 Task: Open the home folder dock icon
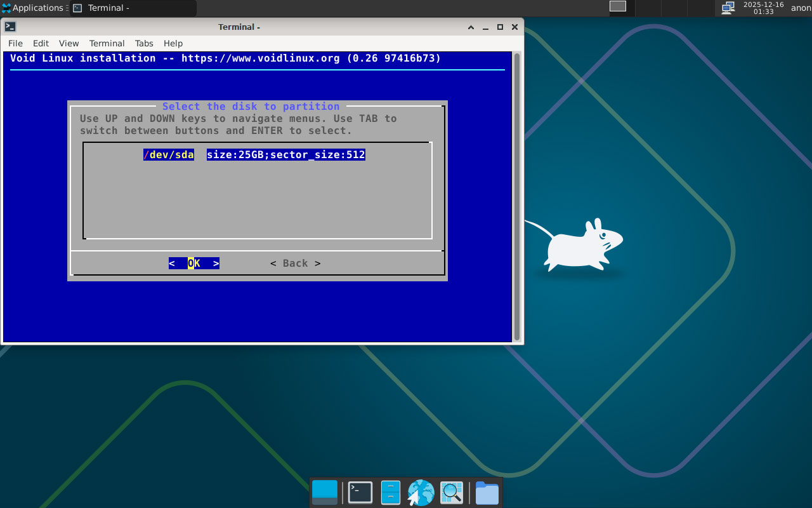point(487,492)
